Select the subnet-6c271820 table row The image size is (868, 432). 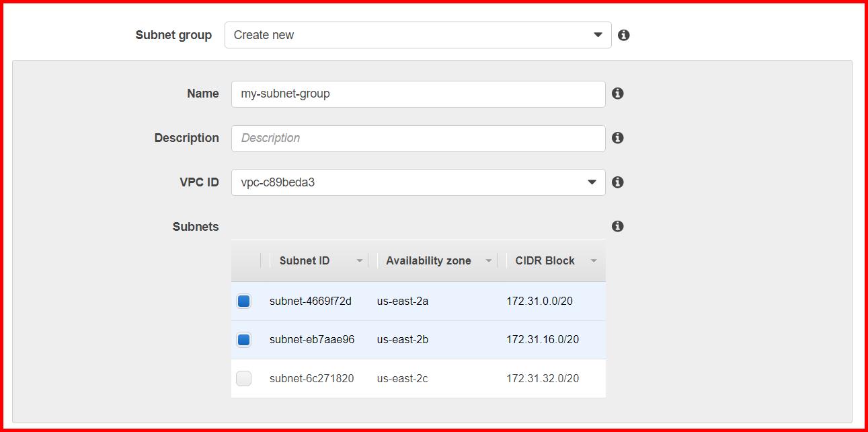point(417,378)
